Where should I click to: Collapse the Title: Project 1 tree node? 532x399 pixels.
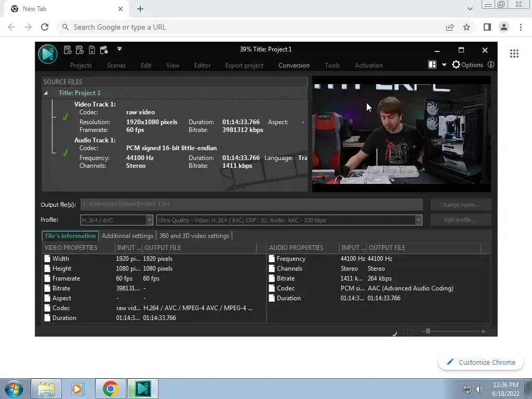(46, 93)
